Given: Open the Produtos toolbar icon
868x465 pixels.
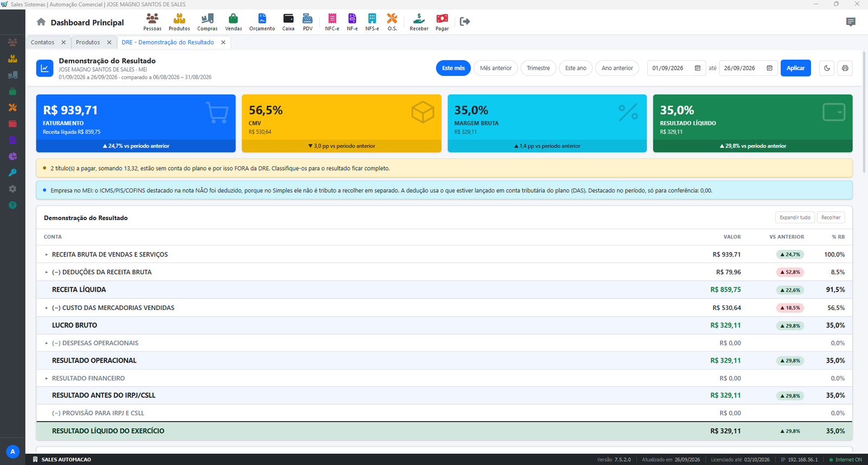Looking at the screenshot, I should pyautogui.click(x=179, y=22).
